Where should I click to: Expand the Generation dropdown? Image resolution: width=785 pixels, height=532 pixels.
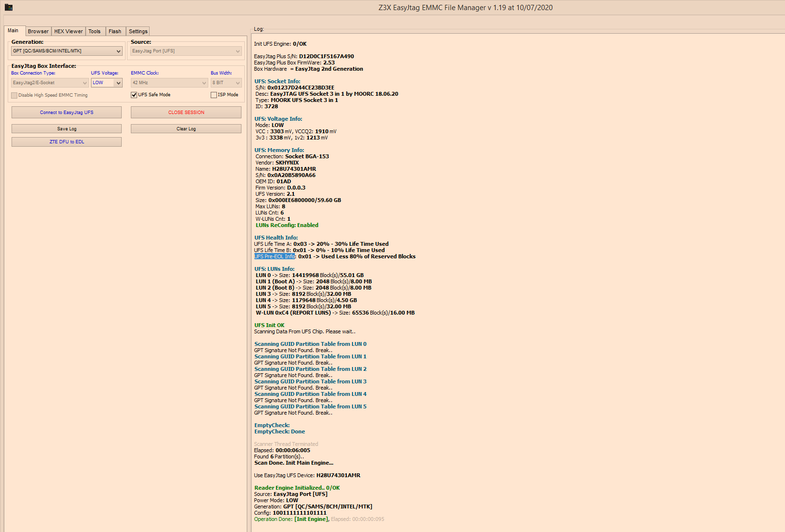[67, 51]
